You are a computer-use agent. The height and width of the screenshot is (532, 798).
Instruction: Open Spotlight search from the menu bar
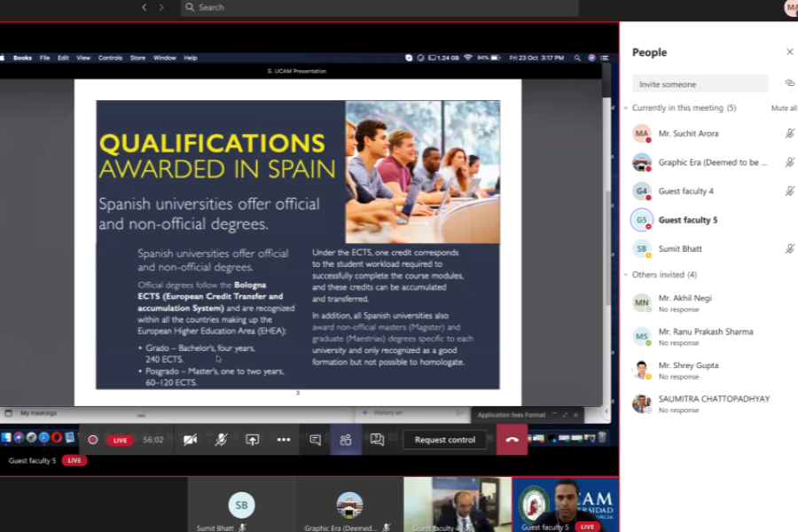(576, 57)
